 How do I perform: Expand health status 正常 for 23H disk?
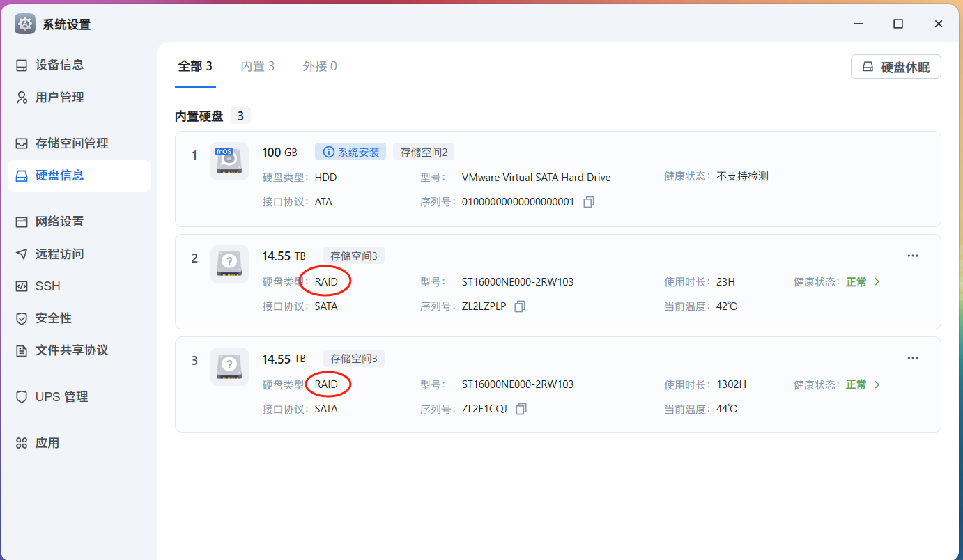tap(863, 282)
